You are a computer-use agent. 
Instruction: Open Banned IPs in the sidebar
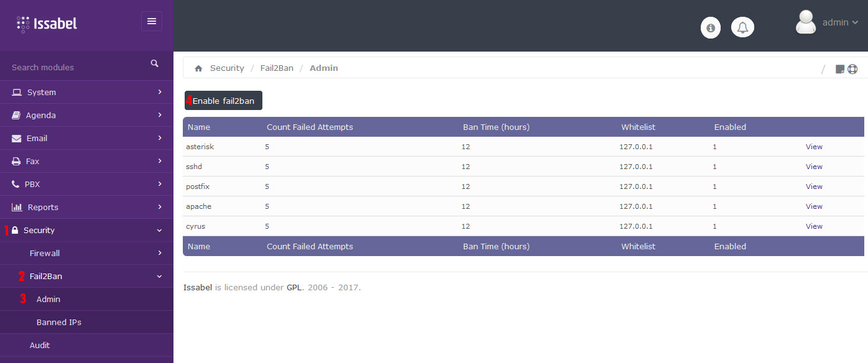(59, 322)
